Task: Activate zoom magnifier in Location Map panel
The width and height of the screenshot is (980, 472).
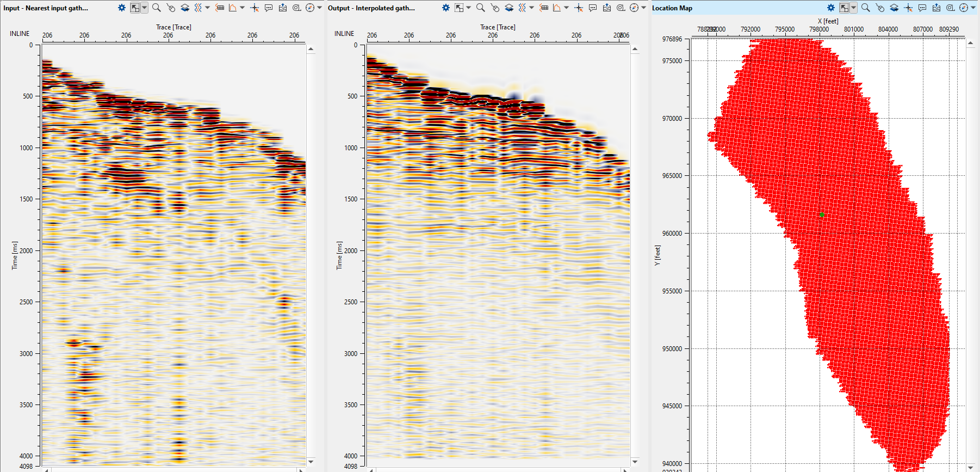Action: 866,8
